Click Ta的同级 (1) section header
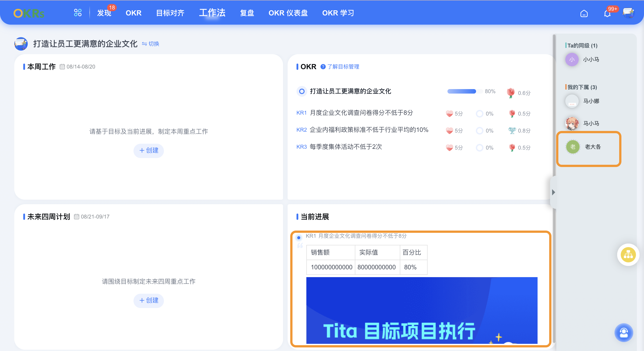Image resolution: width=644 pixels, height=351 pixels. [x=582, y=45]
